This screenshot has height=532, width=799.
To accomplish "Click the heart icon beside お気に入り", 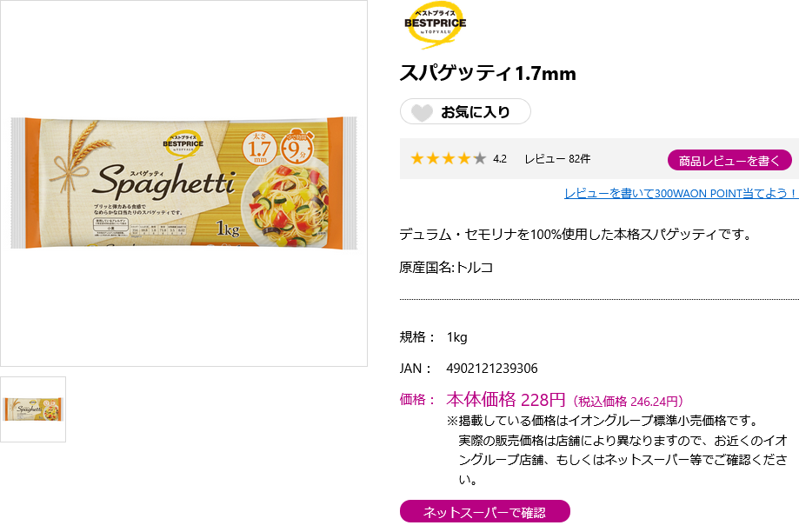I will 422,112.
